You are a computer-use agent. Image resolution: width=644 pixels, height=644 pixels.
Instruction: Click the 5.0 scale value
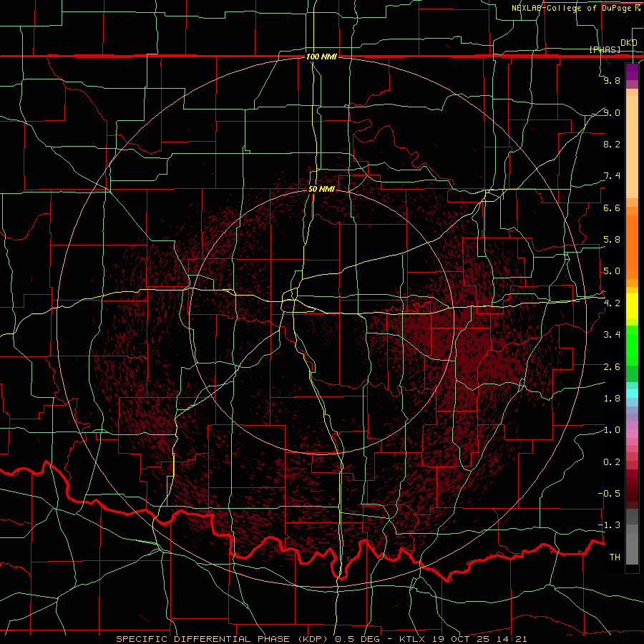click(x=612, y=271)
